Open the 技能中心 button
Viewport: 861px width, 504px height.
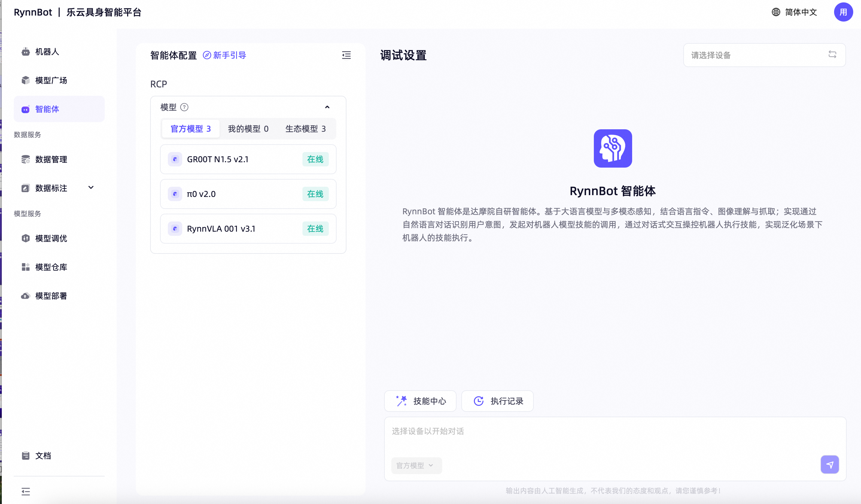tap(420, 401)
